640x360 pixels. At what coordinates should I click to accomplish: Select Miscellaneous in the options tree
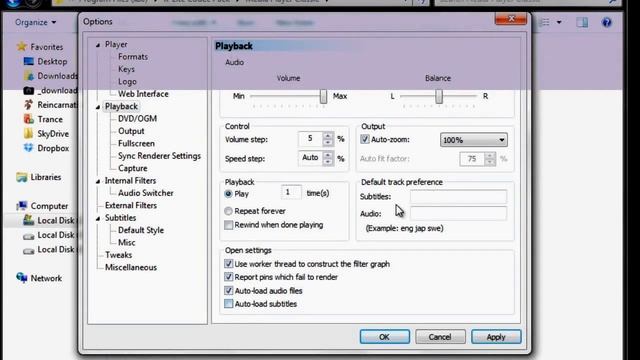point(131,267)
